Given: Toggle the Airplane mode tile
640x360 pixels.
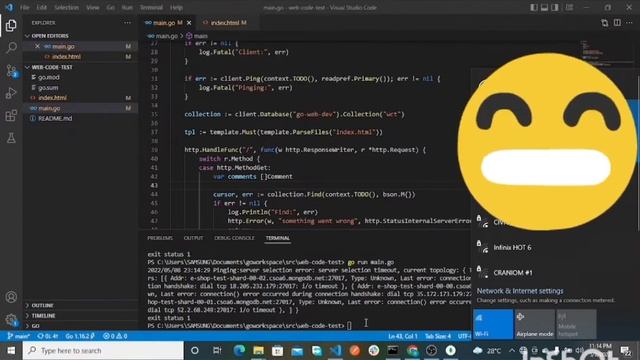Looking at the screenshot, I should point(535,324).
